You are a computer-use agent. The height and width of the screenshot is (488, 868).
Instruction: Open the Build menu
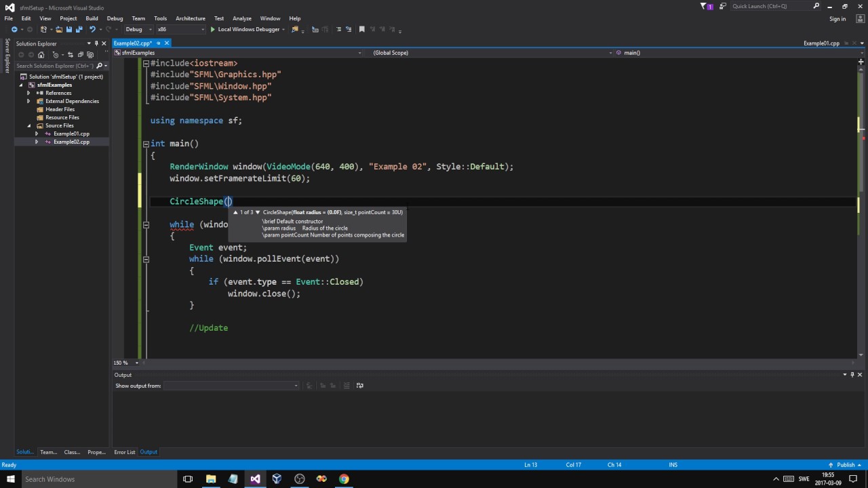pos(92,18)
